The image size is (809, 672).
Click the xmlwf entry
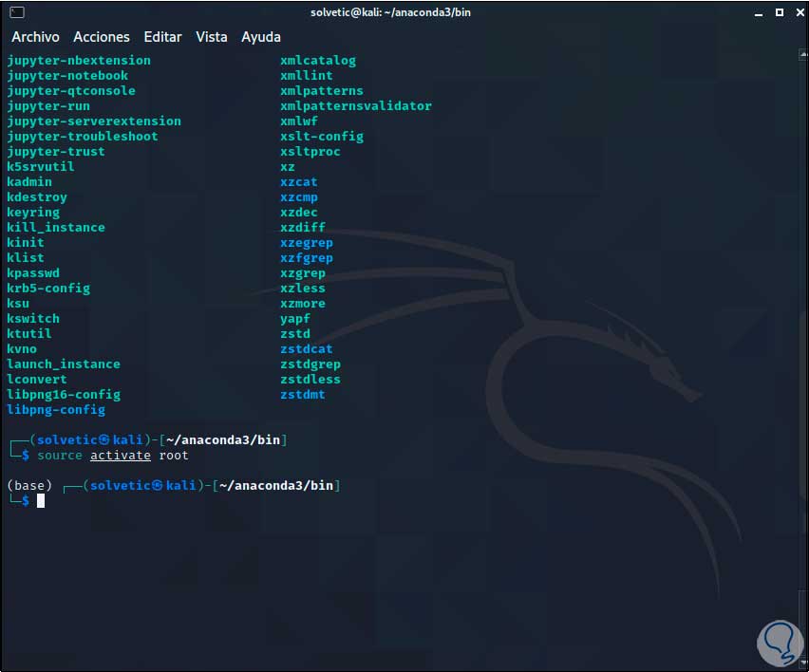point(299,121)
